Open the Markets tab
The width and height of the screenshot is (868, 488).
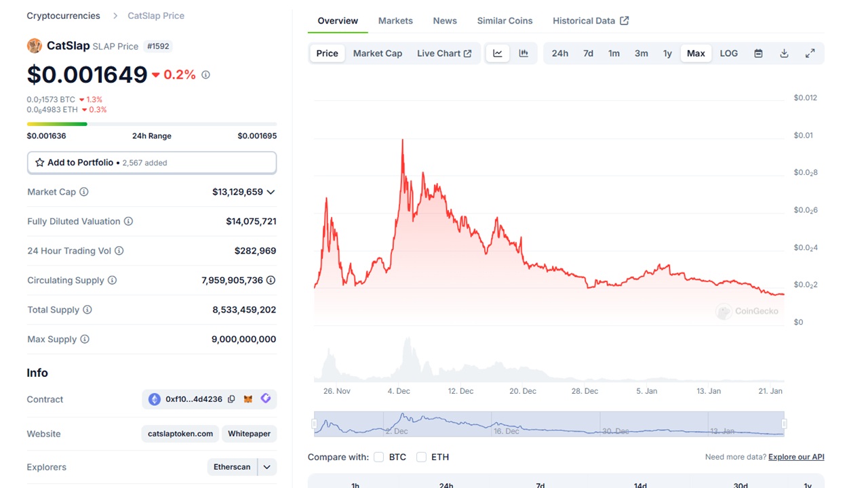click(395, 21)
